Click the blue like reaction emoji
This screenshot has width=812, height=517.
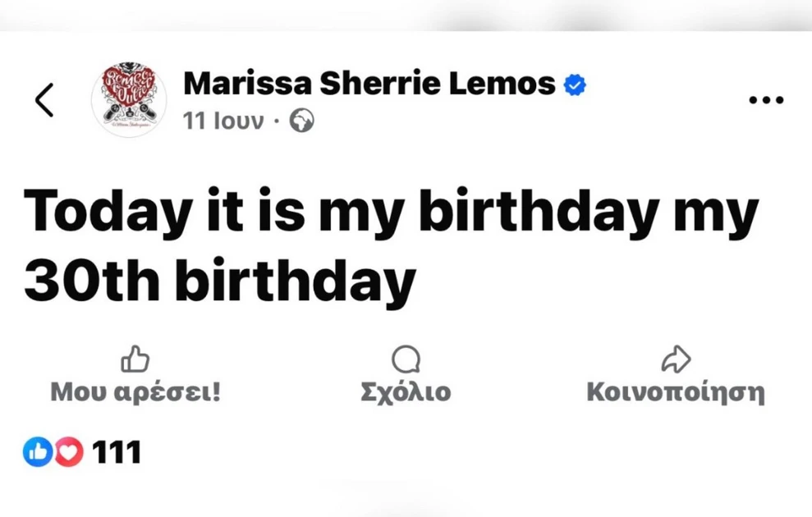(x=38, y=451)
